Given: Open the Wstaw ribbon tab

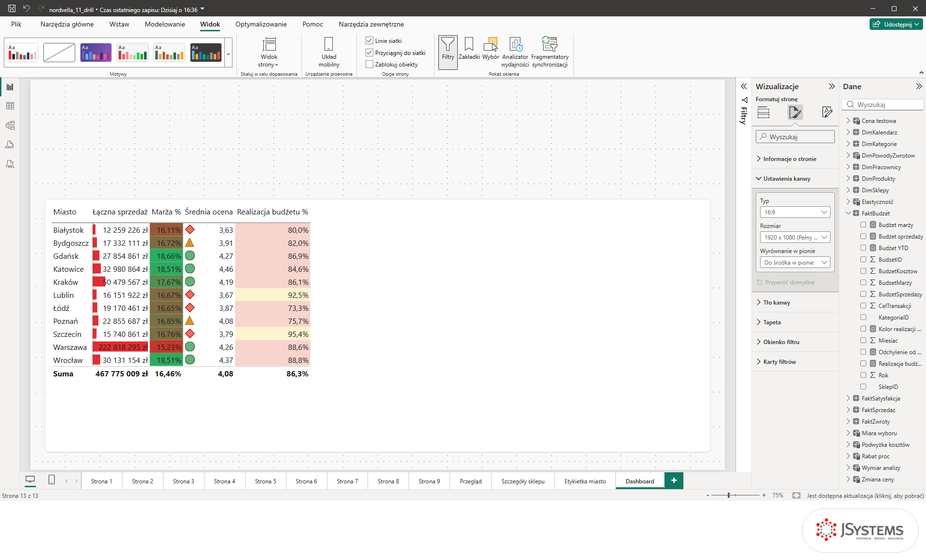Looking at the screenshot, I should coord(119,24).
